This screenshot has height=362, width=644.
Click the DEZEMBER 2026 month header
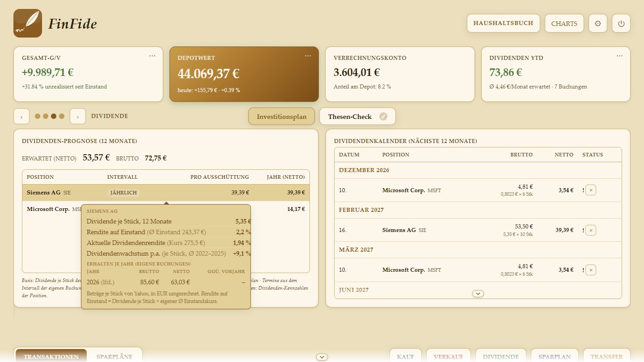[x=364, y=170]
